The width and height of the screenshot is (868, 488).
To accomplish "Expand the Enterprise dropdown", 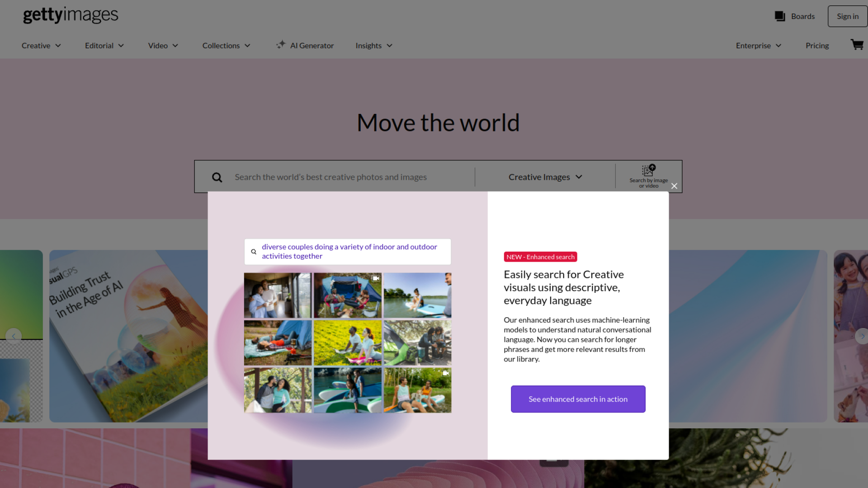I will click(758, 46).
